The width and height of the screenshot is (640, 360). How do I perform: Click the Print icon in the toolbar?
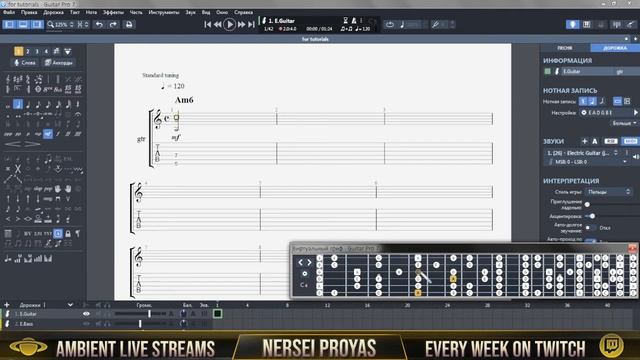(129, 24)
